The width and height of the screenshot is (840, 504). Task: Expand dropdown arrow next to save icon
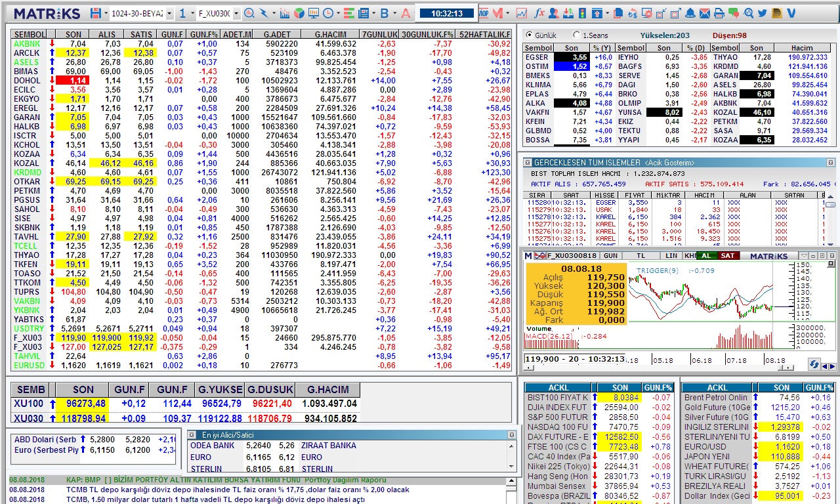(106, 13)
